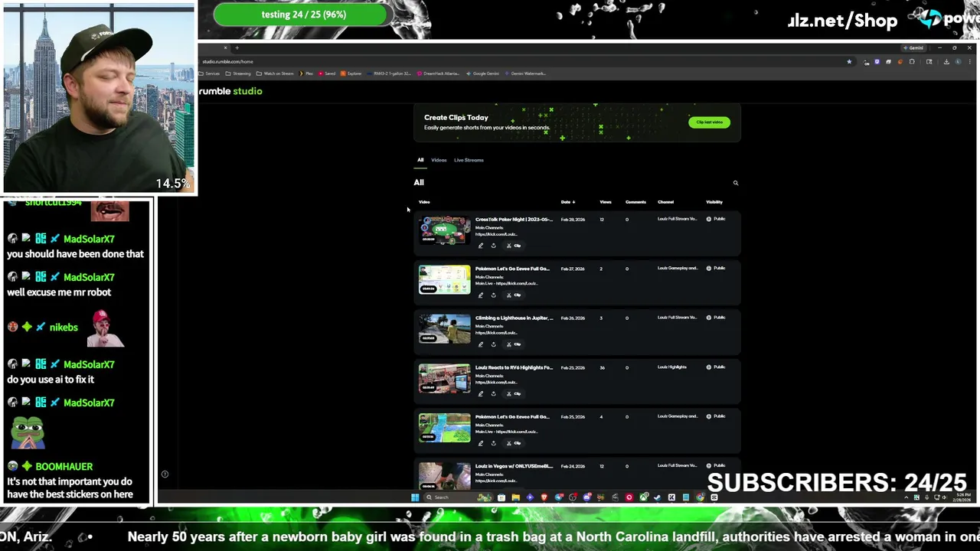Open the browser extensions puzzle icon
This screenshot has width=980, height=551.
click(912, 61)
